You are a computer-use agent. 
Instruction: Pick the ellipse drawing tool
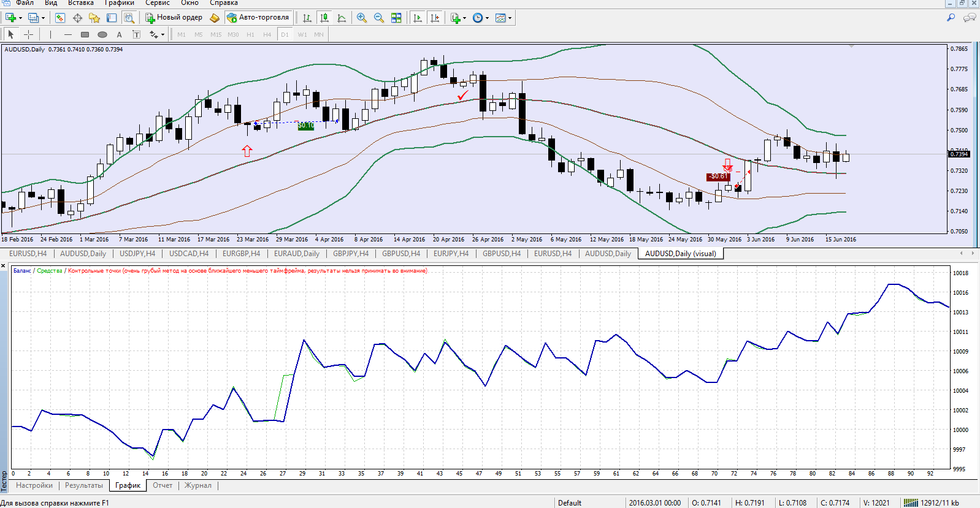pos(102,34)
